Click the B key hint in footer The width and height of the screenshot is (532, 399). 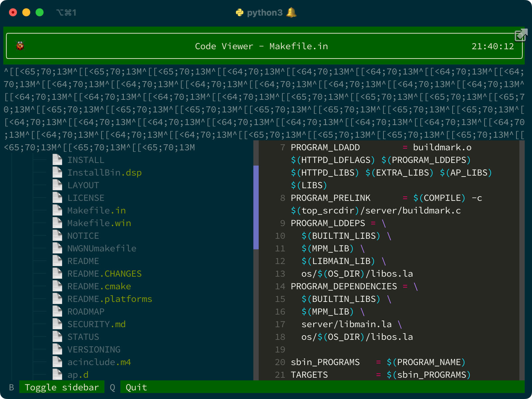(x=11, y=387)
